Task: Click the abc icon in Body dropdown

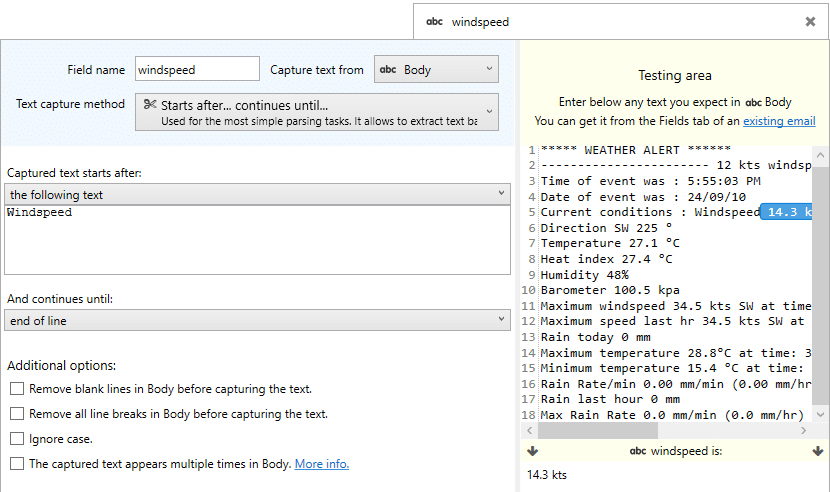Action: pos(388,69)
